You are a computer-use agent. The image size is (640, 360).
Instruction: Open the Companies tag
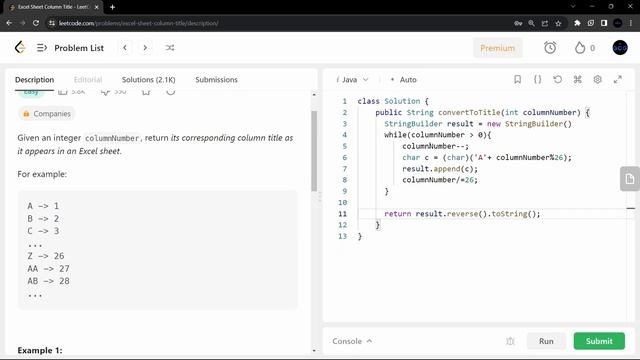pos(47,113)
